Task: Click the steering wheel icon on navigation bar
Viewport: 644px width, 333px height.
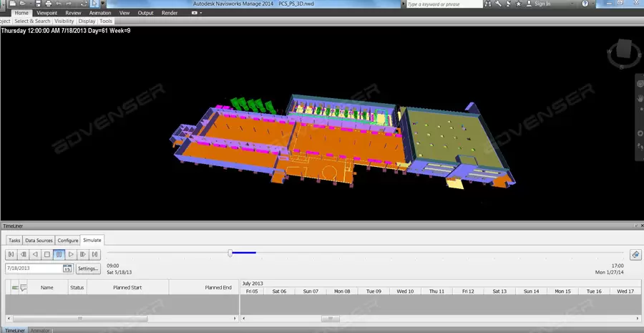Action: (640, 84)
